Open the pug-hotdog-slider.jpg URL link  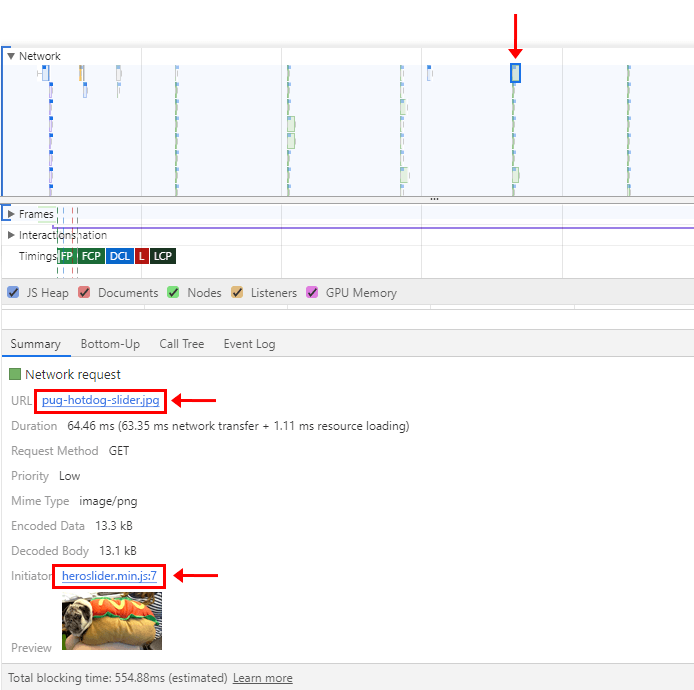(100, 400)
